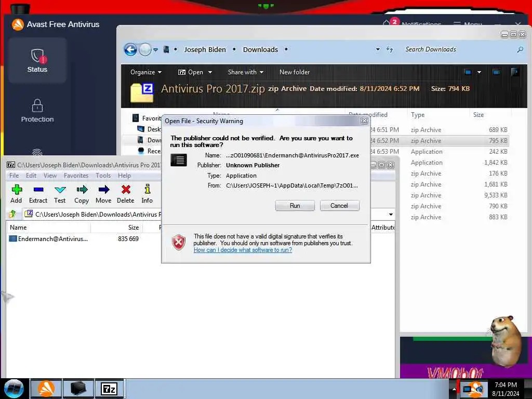
Task: Click the search magnifier in Explorer
Action: click(x=520, y=49)
